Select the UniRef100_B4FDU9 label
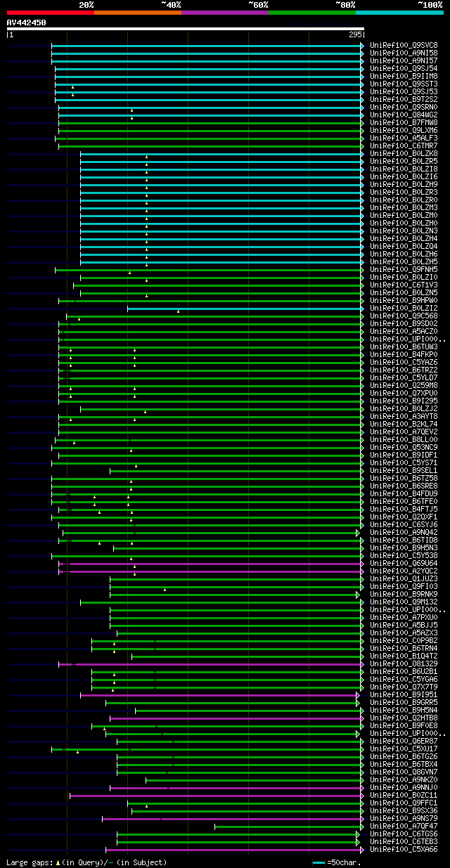 404,493
